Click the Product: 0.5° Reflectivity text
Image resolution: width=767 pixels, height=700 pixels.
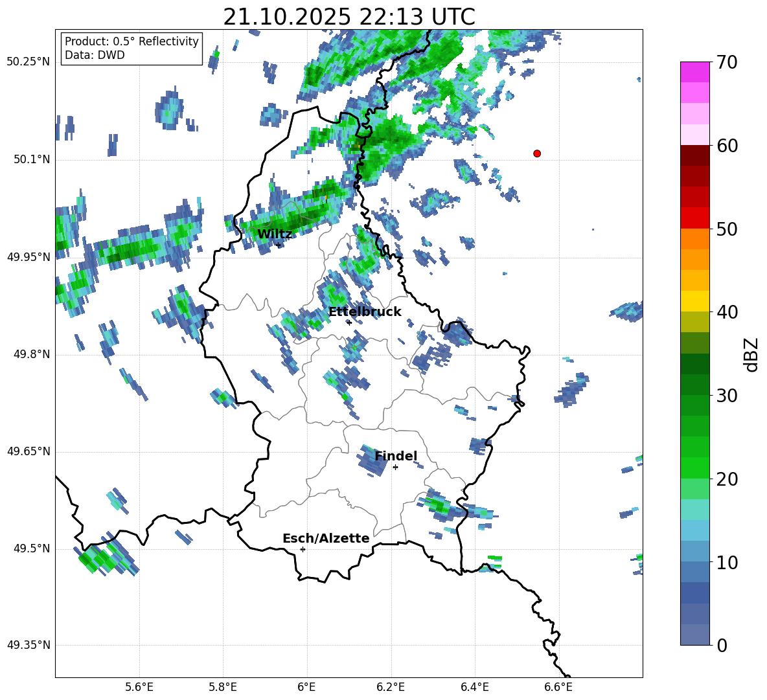coord(132,41)
